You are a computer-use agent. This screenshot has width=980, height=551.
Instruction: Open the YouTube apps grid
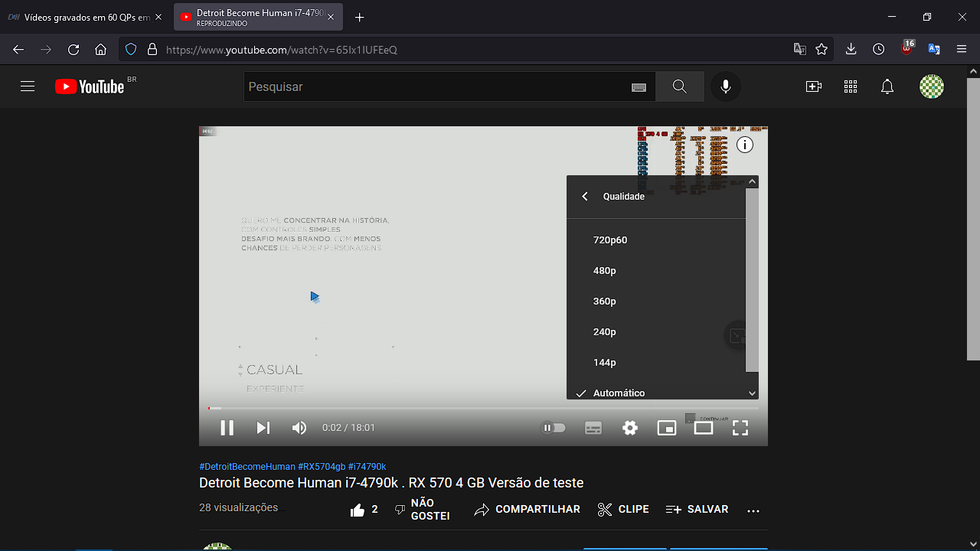[x=851, y=86]
